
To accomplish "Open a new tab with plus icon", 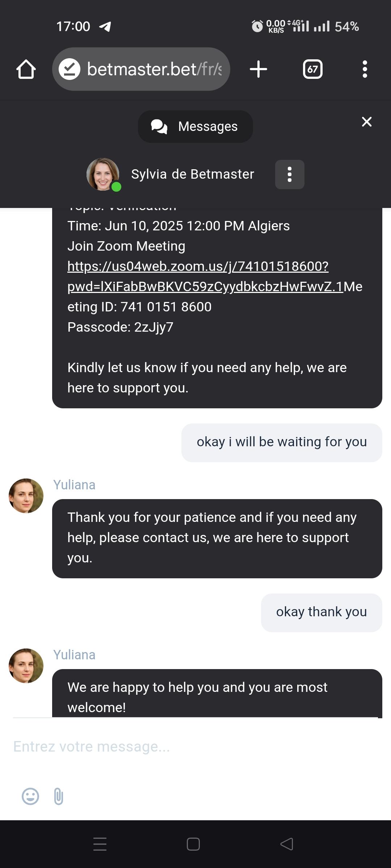I will [x=258, y=69].
